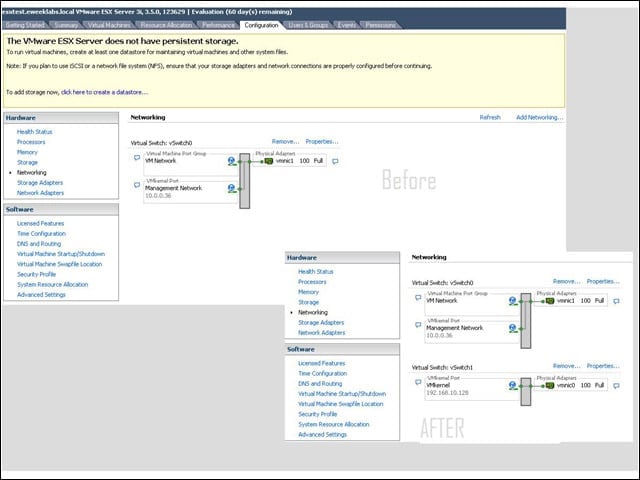Click the vSwitch0 gray switch bar in Before view
640x480 pixels.
[x=244, y=181]
